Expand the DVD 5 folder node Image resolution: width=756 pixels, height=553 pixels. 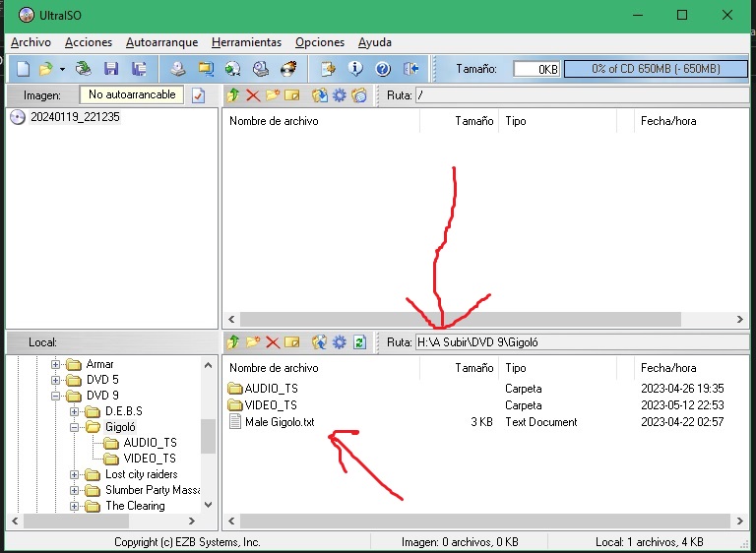55,381
